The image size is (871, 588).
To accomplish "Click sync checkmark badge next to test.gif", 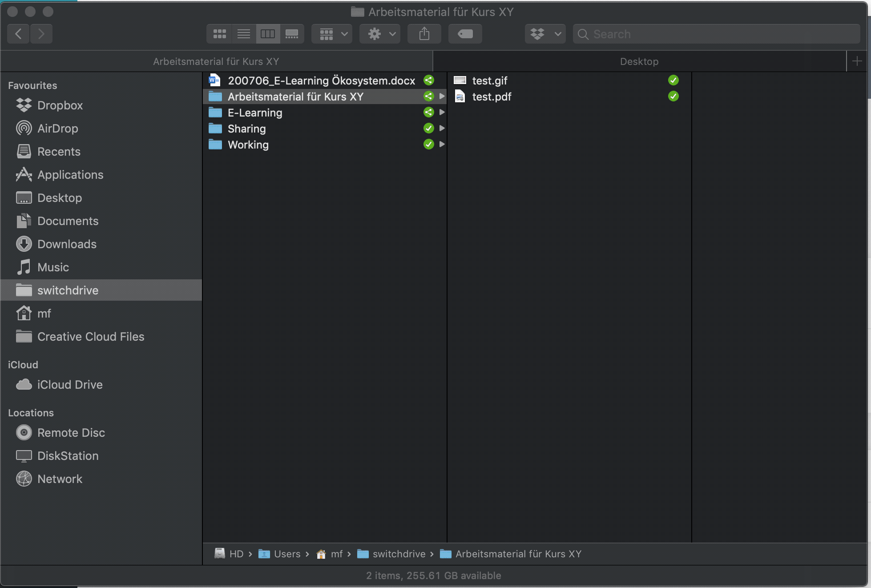I will pos(673,81).
